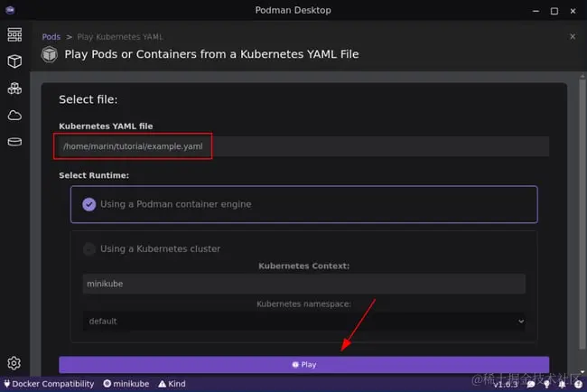
Task: Minimize the Podman Desktop window
Action: pyautogui.click(x=536, y=11)
